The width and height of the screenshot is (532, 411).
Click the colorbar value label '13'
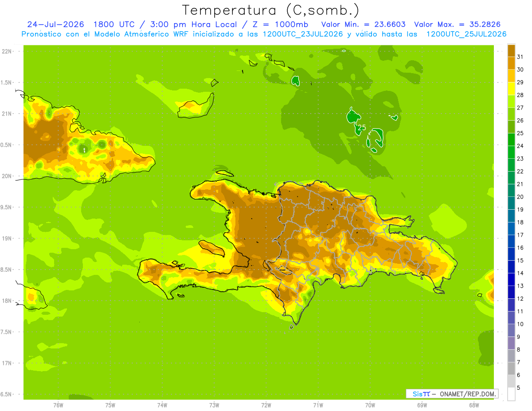coord(520,286)
